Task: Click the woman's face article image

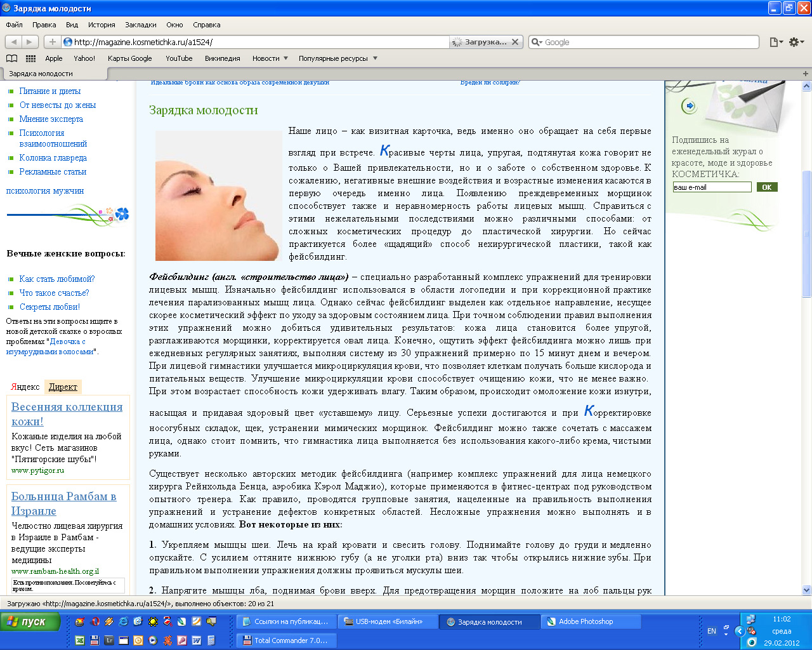Action: point(219,196)
